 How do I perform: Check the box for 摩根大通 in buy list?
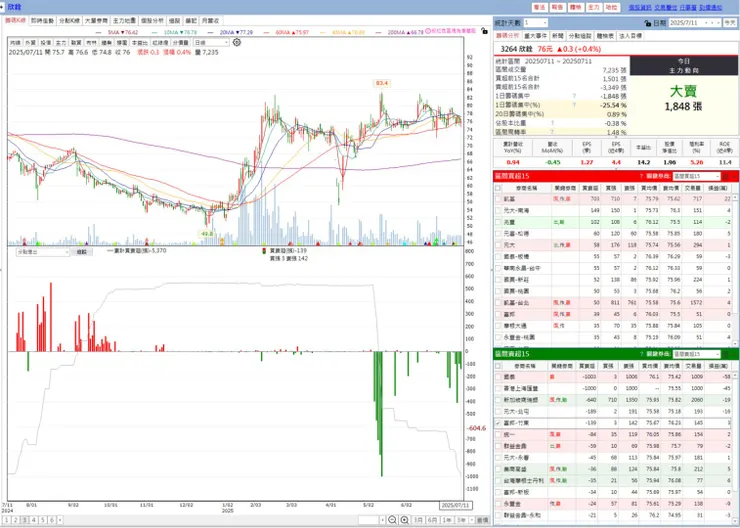point(498,326)
